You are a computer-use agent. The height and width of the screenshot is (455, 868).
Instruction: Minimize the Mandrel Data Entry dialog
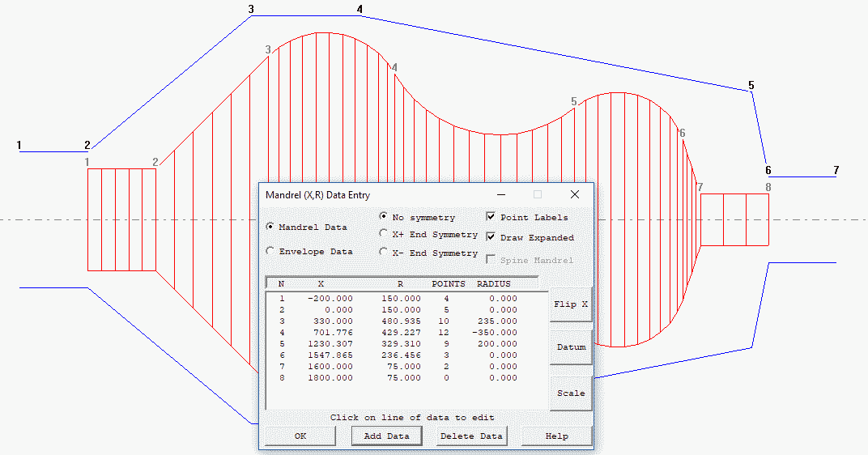click(502, 194)
